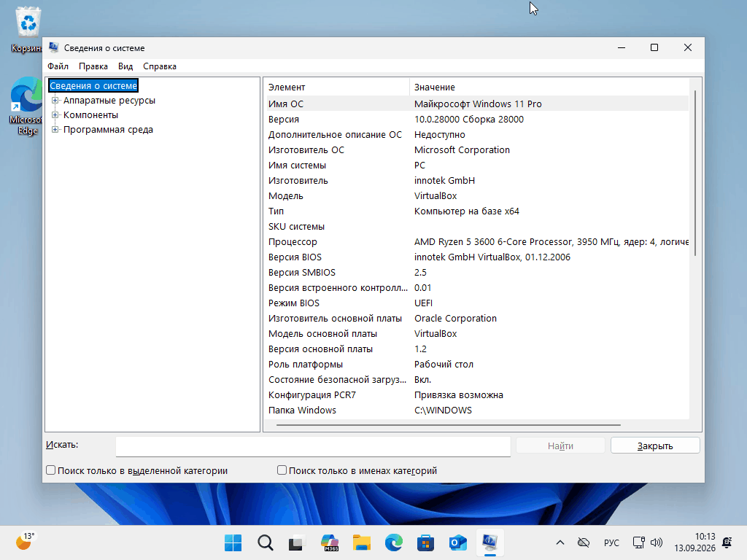The height and width of the screenshot is (560, 747).
Task: Select Аппаратные ресурсы category label
Action: click(x=109, y=101)
